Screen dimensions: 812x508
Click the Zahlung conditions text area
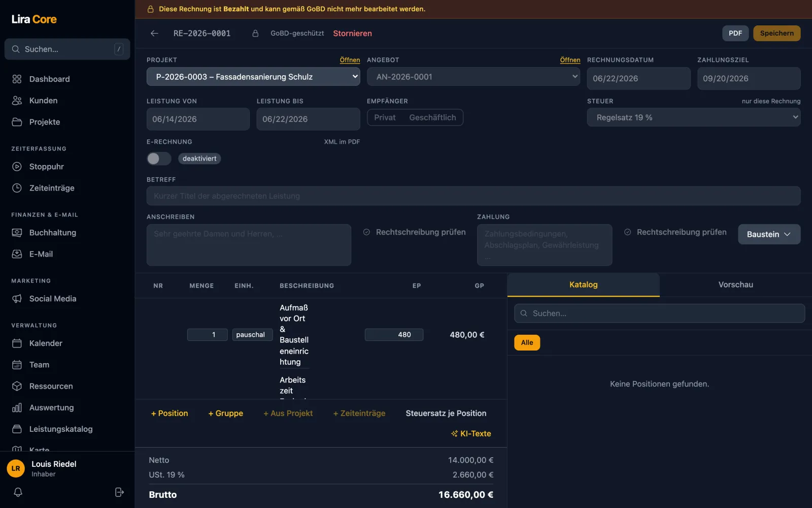click(x=545, y=245)
